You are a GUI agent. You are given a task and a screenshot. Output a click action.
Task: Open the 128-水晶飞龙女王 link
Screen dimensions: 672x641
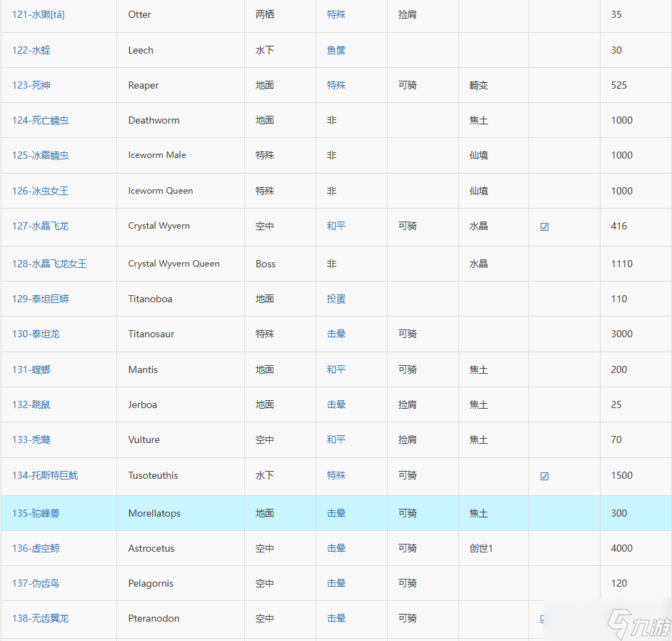click(x=49, y=264)
